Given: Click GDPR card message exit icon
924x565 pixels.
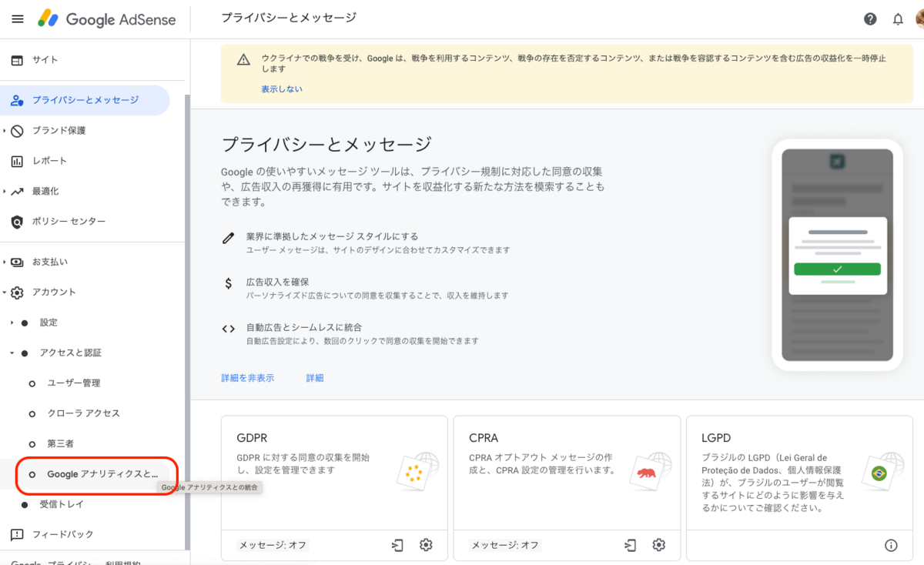Looking at the screenshot, I should [x=397, y=545].
